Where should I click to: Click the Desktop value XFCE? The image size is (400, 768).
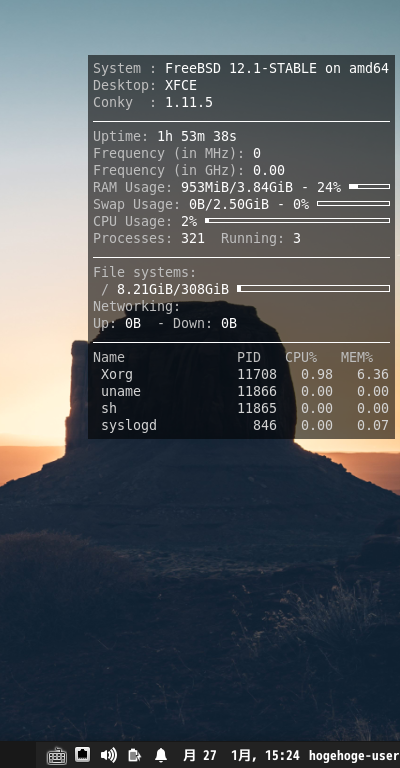pyautogui.click(x=181, y=85)
